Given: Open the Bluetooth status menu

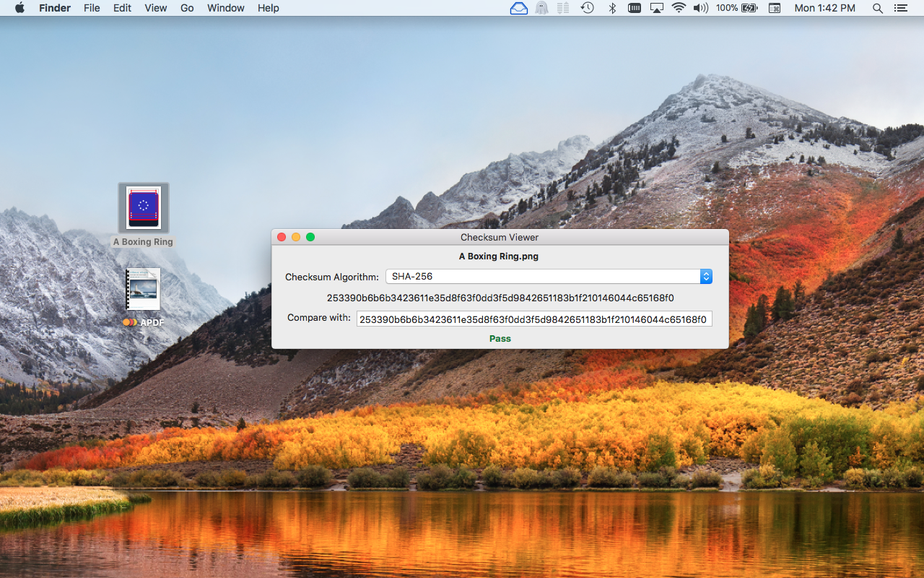Looking at the screenshot, I should [x=611, y=8].
